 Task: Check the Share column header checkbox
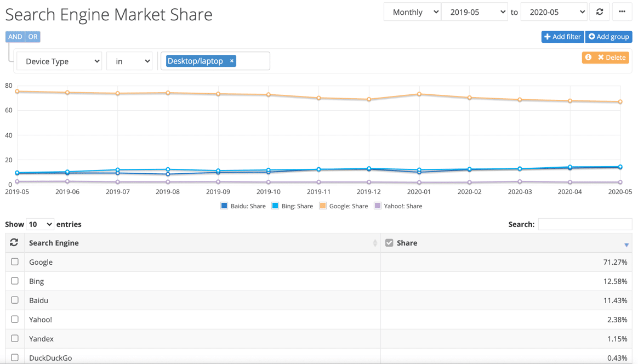389,242
